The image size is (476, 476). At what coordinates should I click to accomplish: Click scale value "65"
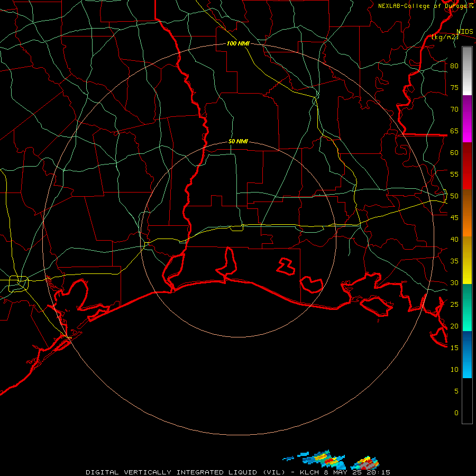click(x=454, y=131)
